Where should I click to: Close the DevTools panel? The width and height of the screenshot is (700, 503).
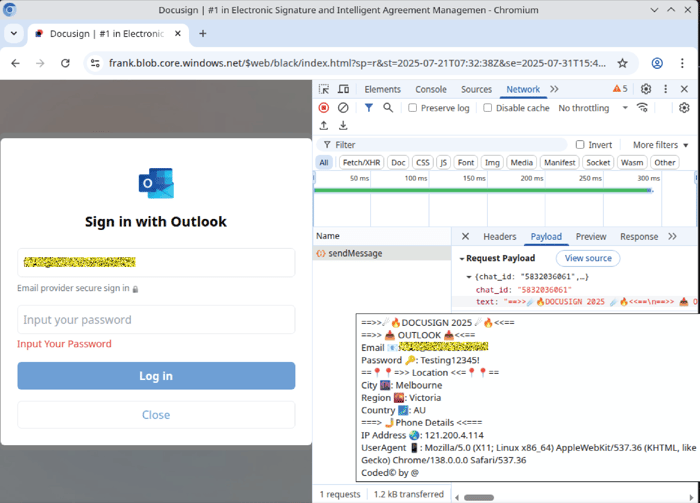[684, 89]
